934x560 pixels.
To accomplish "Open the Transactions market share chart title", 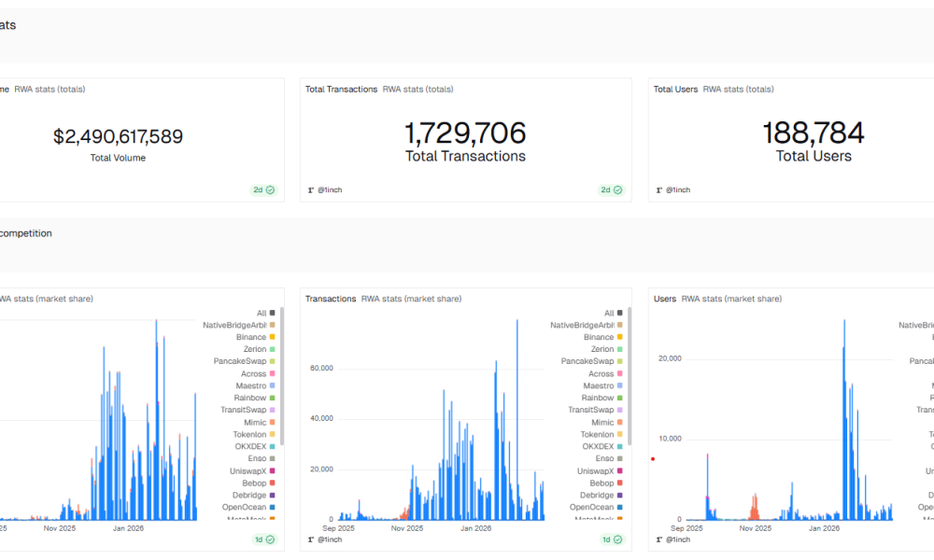I will coord(331,299).
